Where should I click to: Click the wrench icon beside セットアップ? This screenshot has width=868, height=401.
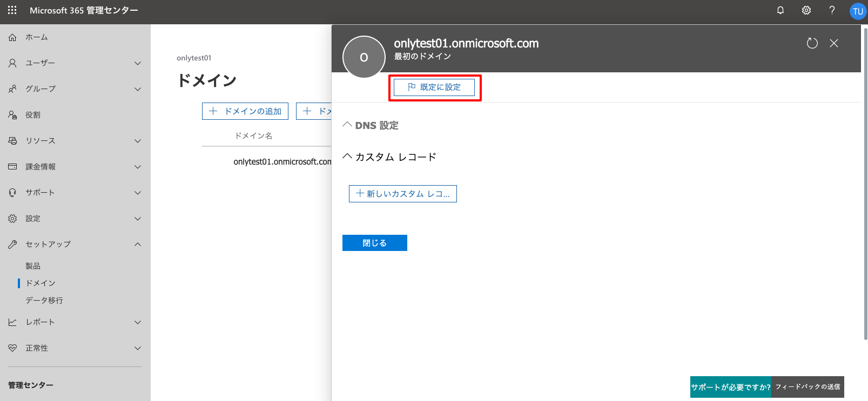[12, 244]
